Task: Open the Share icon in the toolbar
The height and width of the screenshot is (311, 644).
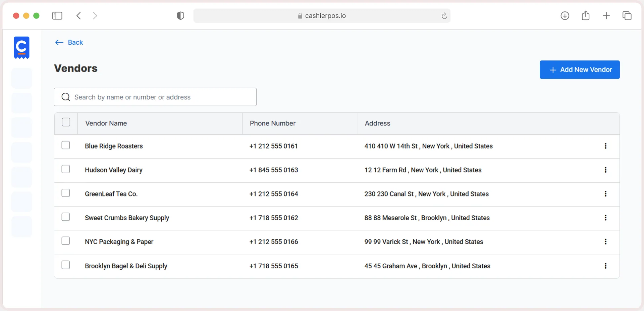Action: point(586,15)
